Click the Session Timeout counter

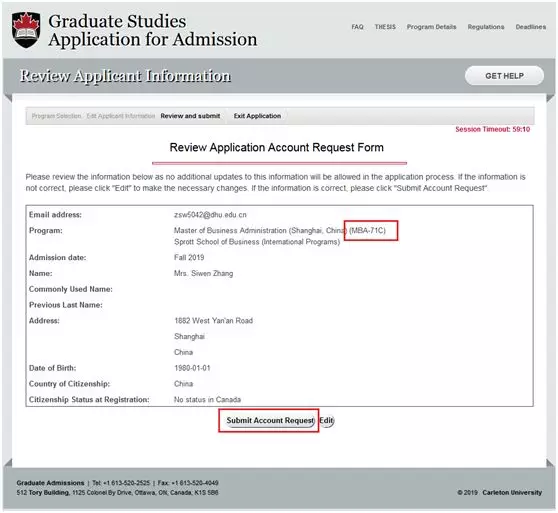pyautogui.click(x=493, y=129)
